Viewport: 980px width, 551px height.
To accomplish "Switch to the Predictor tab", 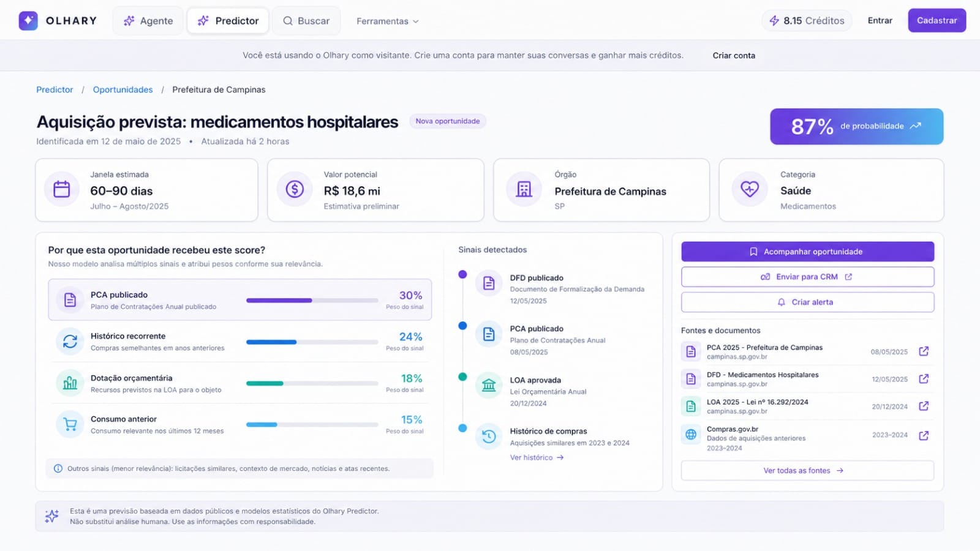I will [x=228, y=21].
